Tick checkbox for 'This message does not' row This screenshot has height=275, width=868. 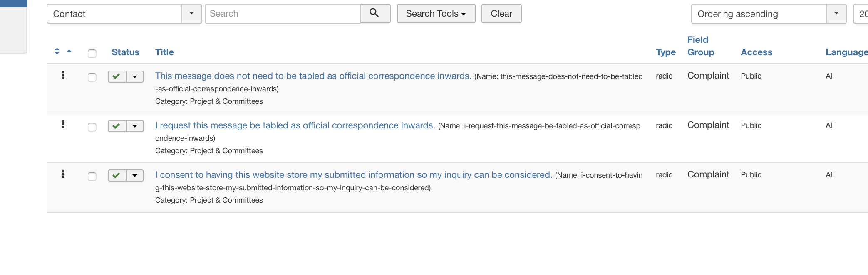[92, 77]
